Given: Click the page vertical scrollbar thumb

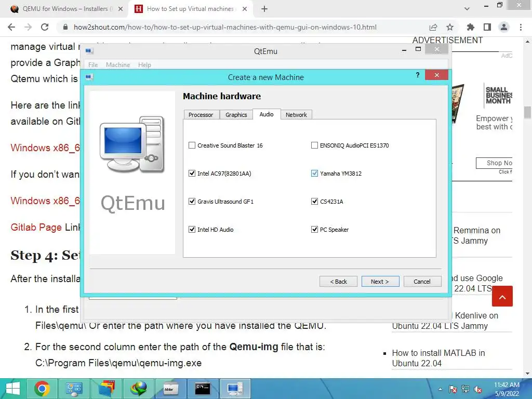Looking at the screenshot, I should pyautogui.click(x=527, y=113).
